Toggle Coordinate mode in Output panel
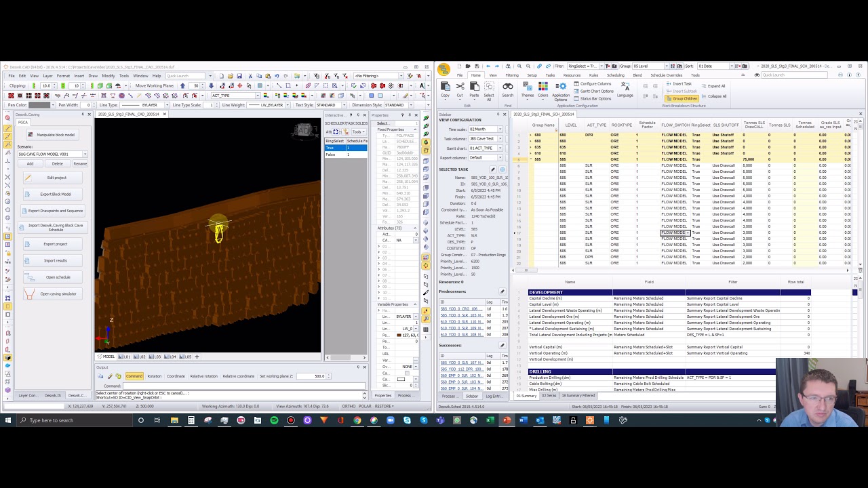Viewport: 868px width, 488px height. pyautogui.click(x=176, y=376)
